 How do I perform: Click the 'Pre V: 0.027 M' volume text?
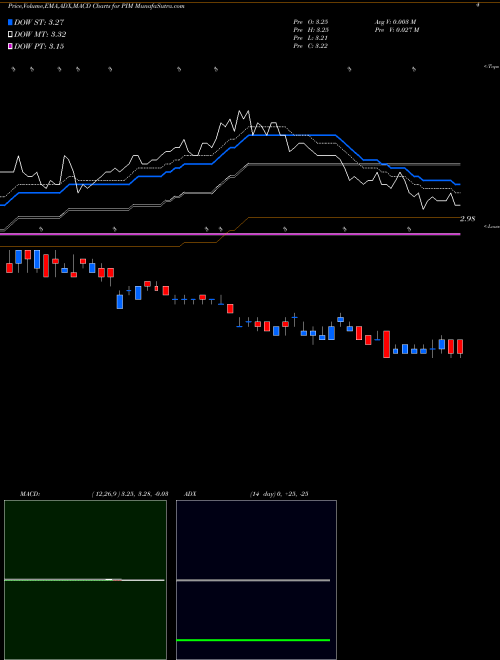tap(396, 30)
